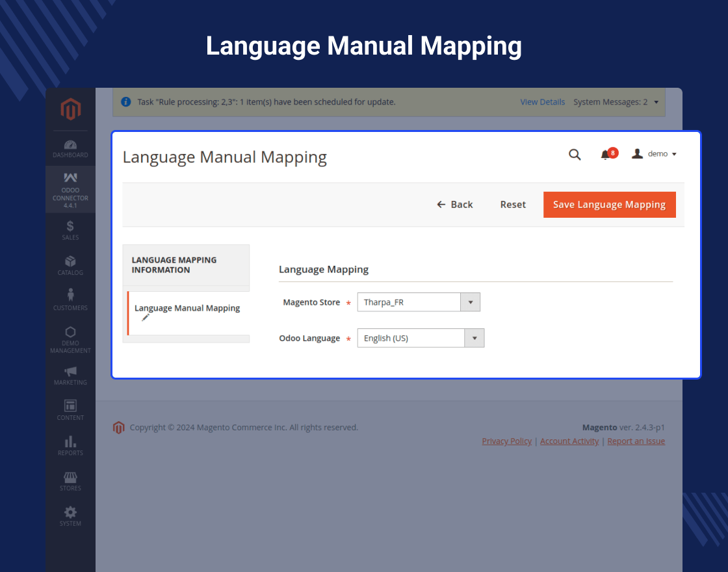Open the Report an Issue link
Image resolution: width=728 pixels, height=572 pixels.
[x=636, y=441]
